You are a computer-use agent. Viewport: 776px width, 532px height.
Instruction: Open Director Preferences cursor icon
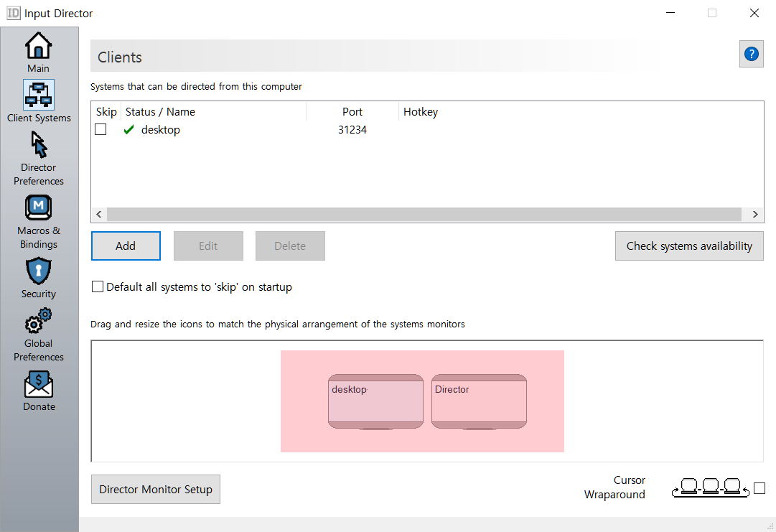click(39, 144)
